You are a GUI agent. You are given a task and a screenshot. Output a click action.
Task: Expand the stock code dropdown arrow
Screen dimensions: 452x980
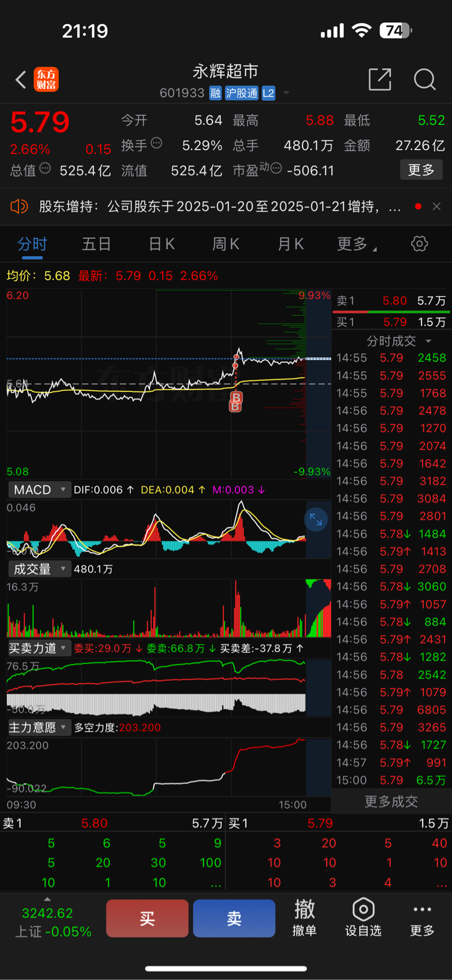(286, 93)
